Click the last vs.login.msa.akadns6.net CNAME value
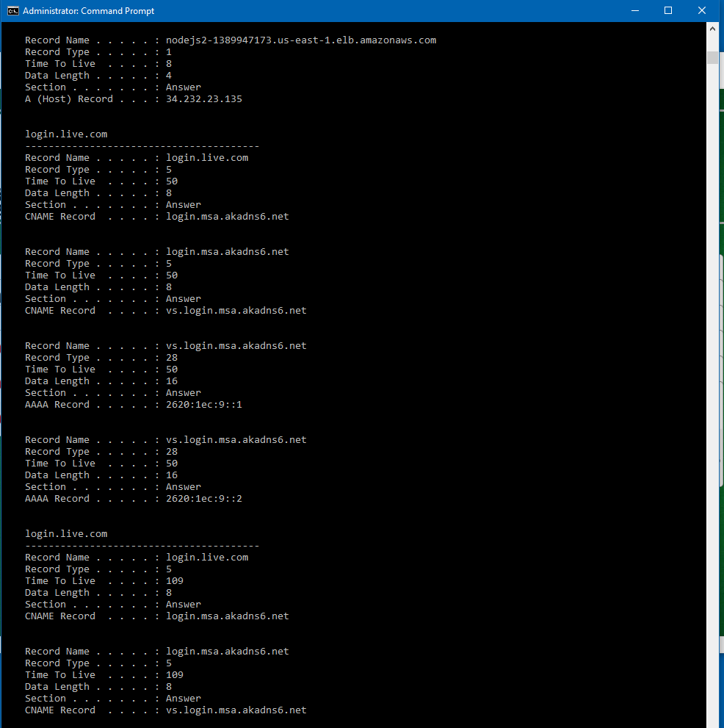 pos(236,710)
